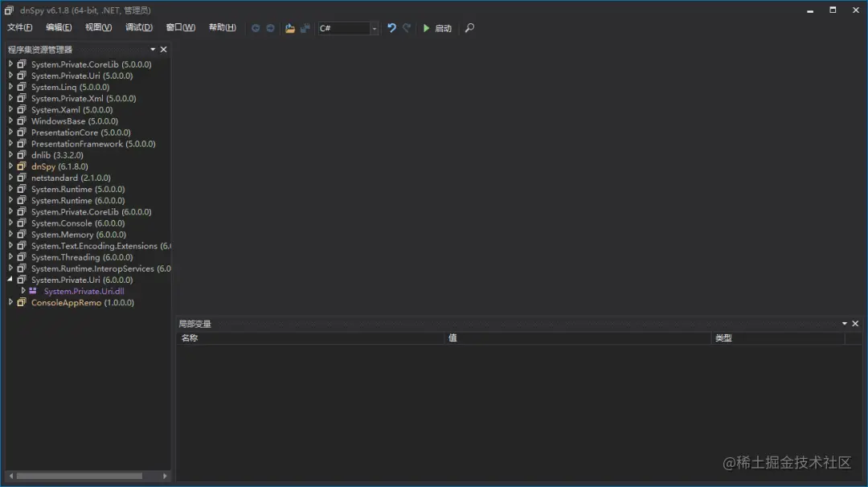Click the System.Linq assembly icon
This screenshot has width=868, height=487.
pos(22,87)
